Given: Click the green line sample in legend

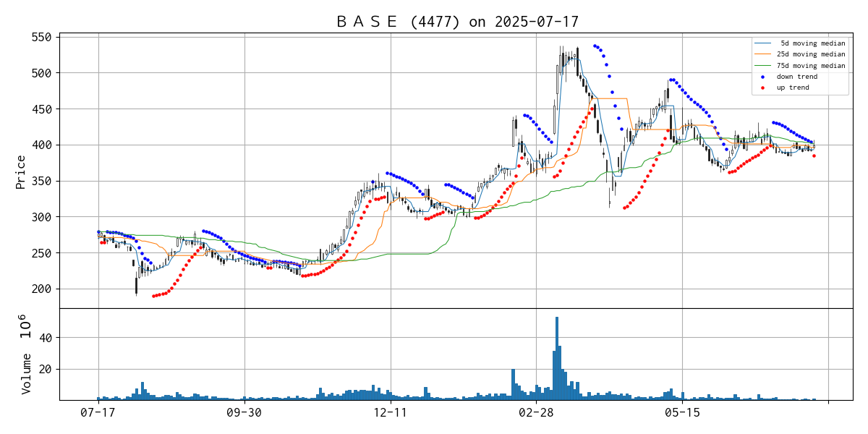Looking at the screenshot, I should pyautogui.click(x=762, y=66).
